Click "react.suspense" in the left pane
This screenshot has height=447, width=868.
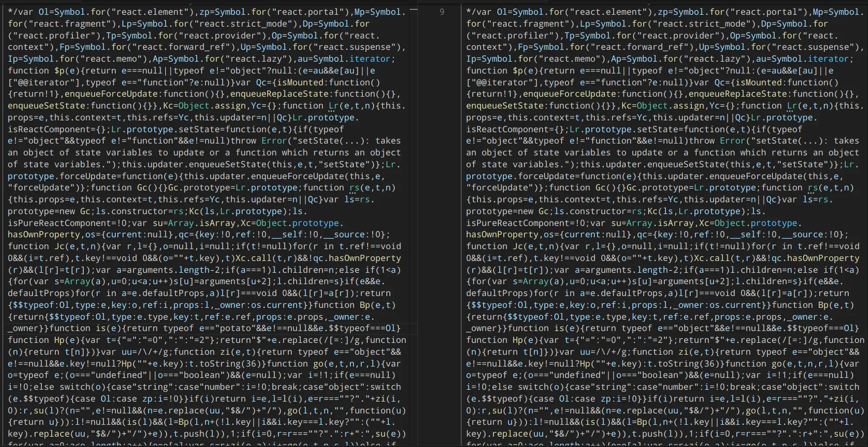pos(355,47)
